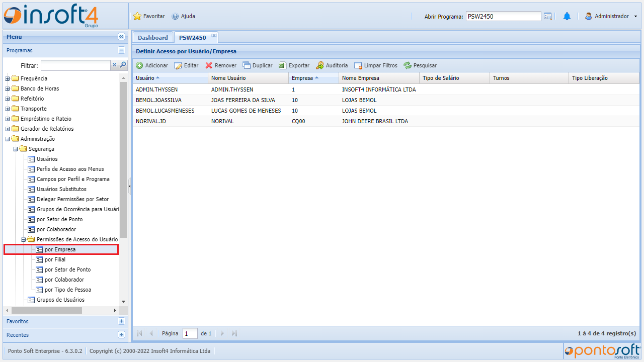Close the PSW2450 tab
Viewport: 644px width, 362px height.
point(214,35)
